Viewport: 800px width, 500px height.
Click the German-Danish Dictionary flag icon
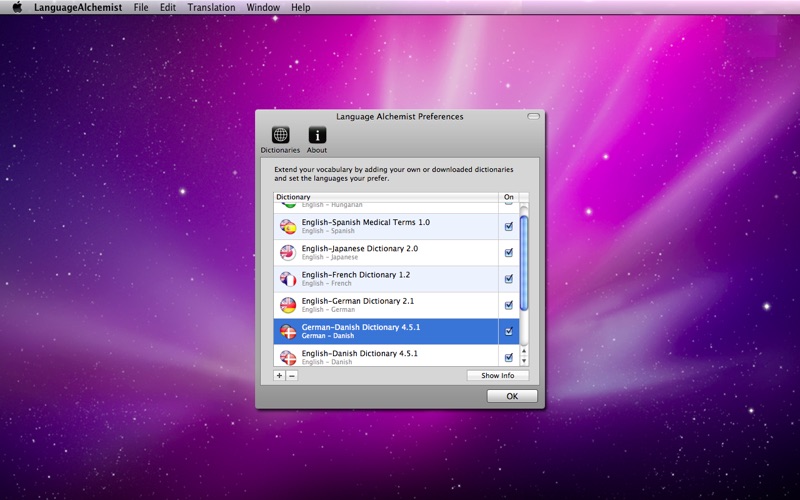tap(288, 331)
